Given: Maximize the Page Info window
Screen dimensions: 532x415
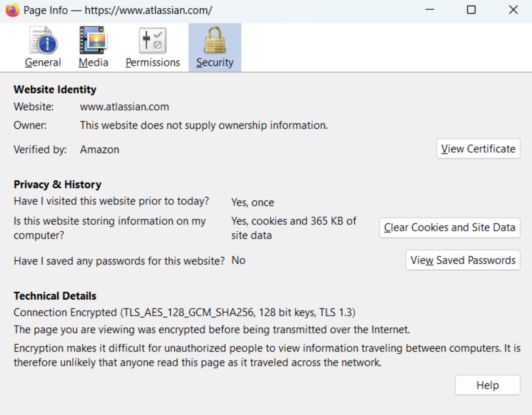Looking at the screenshot, I should 471,10.
